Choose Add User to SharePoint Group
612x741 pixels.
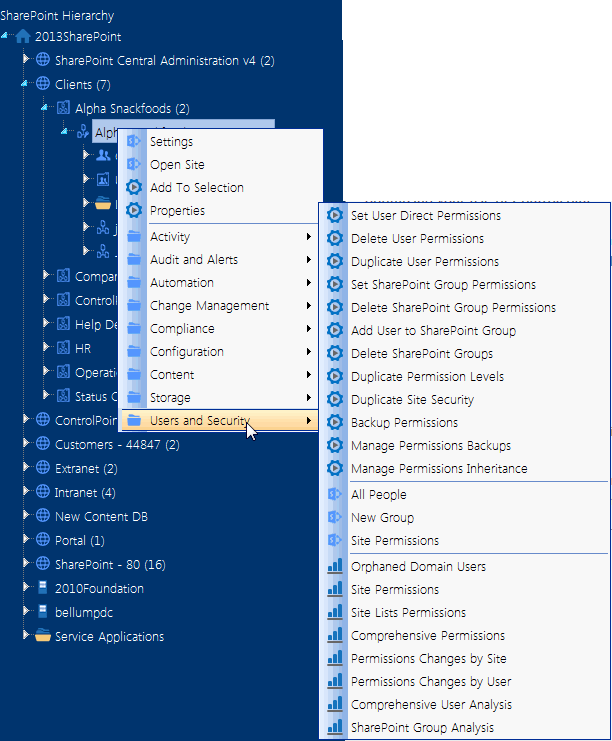click(x=465, y=330)
